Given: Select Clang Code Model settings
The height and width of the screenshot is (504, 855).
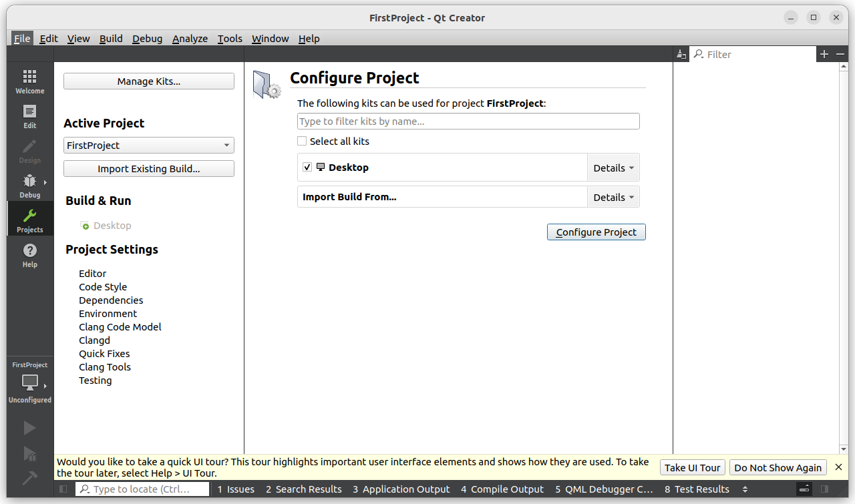Looking at the screenshot, I should (x=120, y=327).
